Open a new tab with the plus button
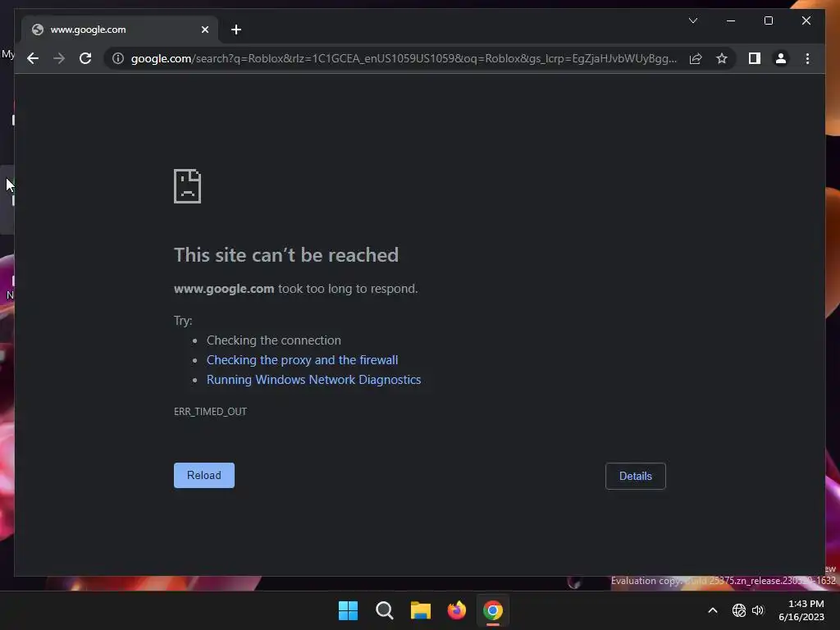The image size is (840, 630). [236, 30]
